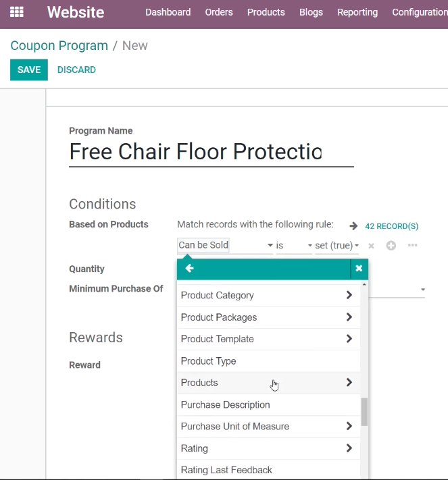This screenshot has height=480, width=448.
Task: Add a branch with the ellipsis icon
Action: 412,245
